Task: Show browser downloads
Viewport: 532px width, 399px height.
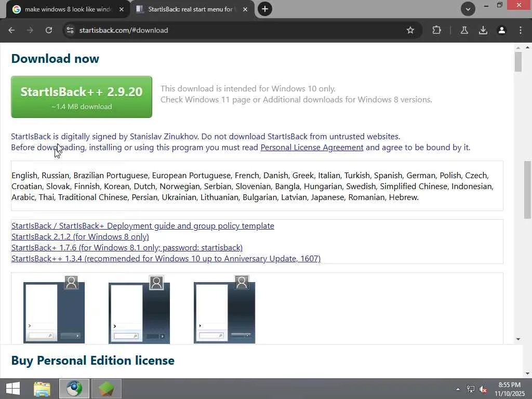Action: pos(483,30)
